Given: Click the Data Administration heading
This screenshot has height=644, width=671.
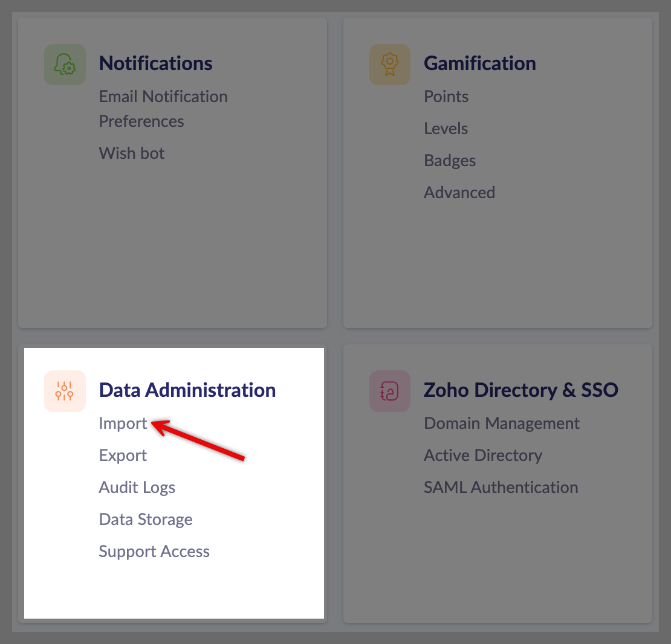Looking at the screenshot, I should click(x=187, y=390).
